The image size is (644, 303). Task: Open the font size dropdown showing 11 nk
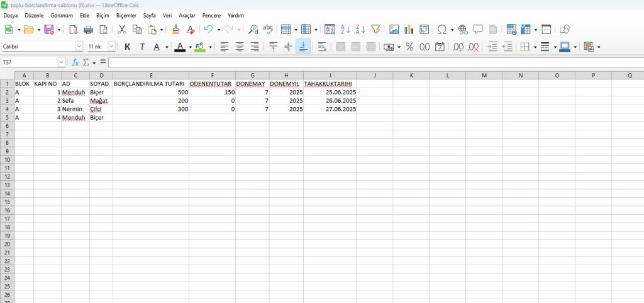point(112,47)
